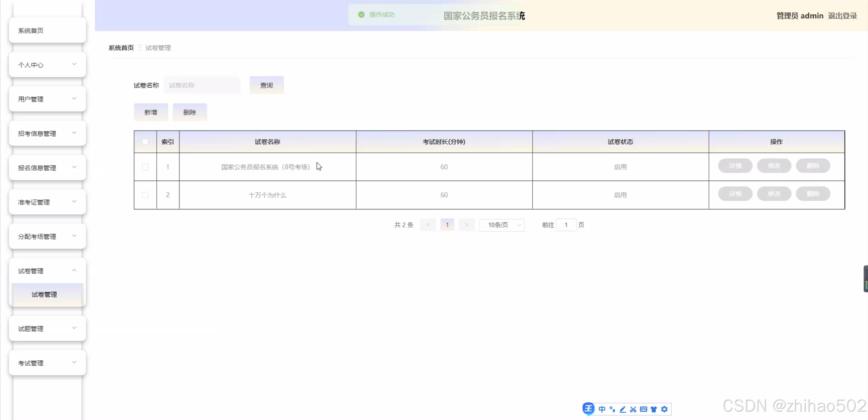The height and width of the screenshot is (420, 868).
Task: Open the 系统首页 sidebar item
Action: click(x=47, y=31)
